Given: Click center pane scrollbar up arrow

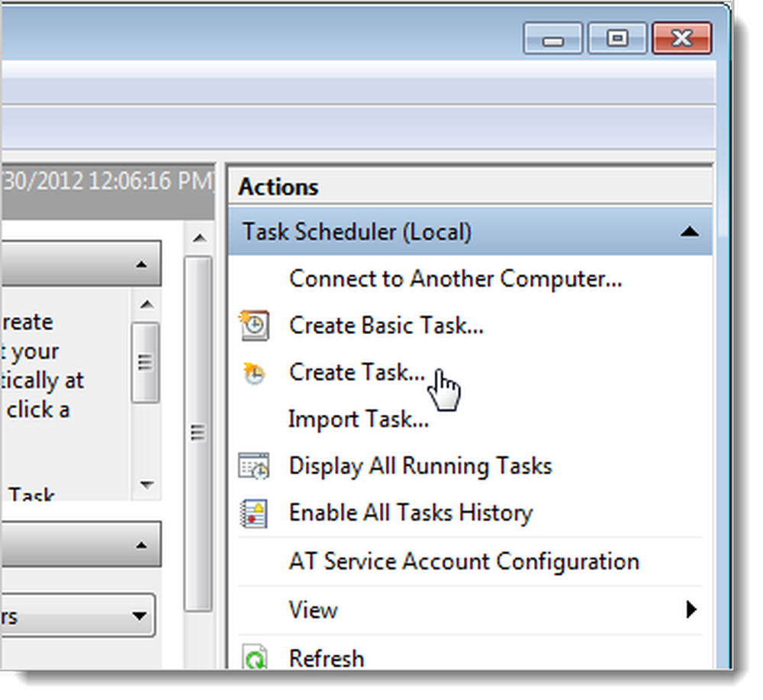Looking at the screenshot, I should [x=198, y=238].
